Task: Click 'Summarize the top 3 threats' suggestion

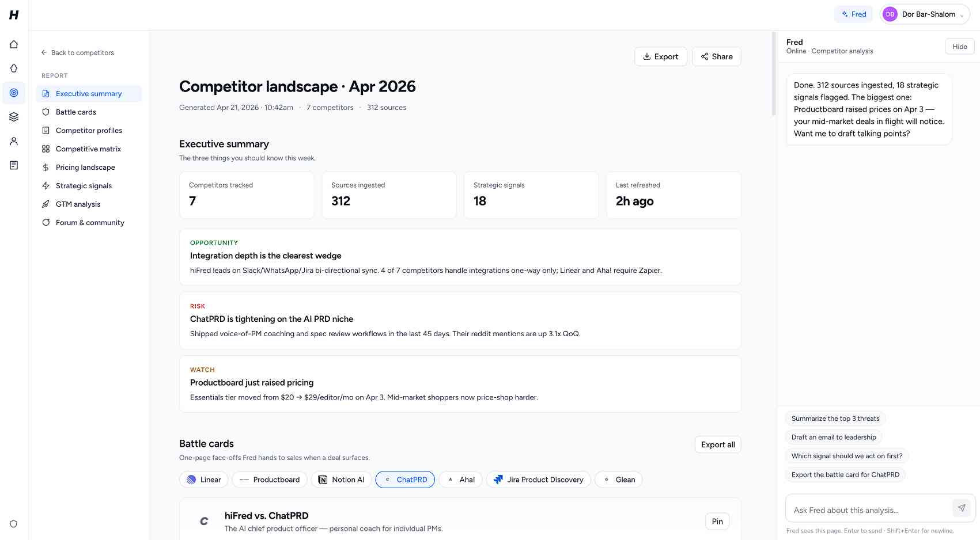Action: tap(835, 419)
